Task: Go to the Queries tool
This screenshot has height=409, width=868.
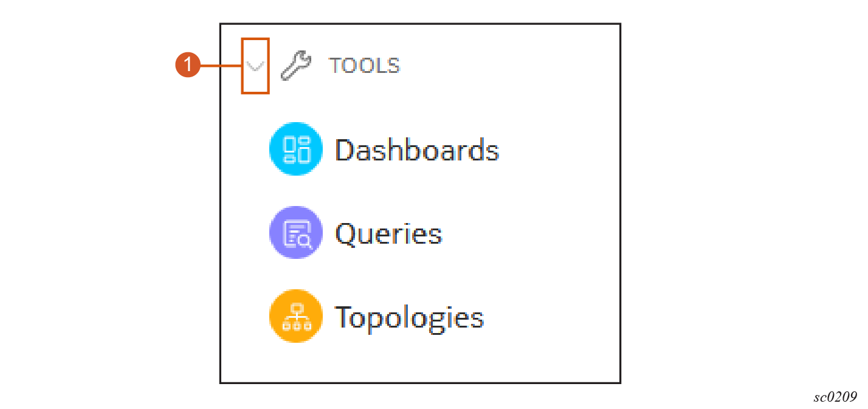Action: [356, 233]
